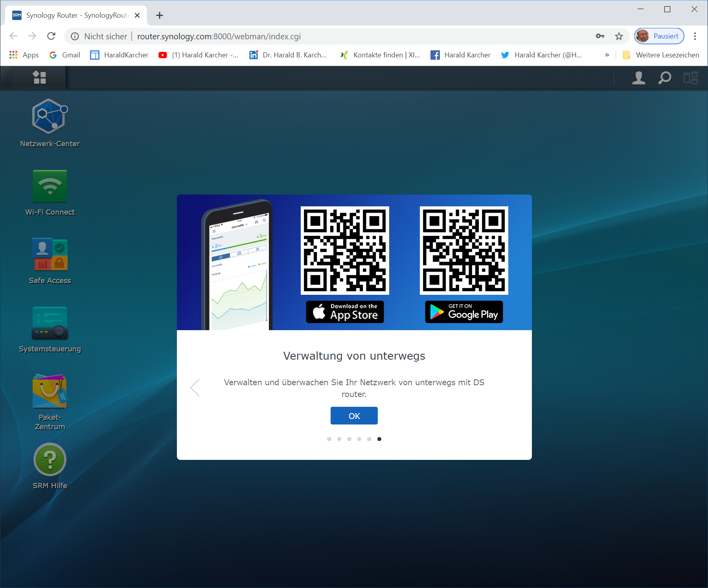
Task: Select the Synology Router browser tab
Action: pyautogui.click(x=76, y=15)
